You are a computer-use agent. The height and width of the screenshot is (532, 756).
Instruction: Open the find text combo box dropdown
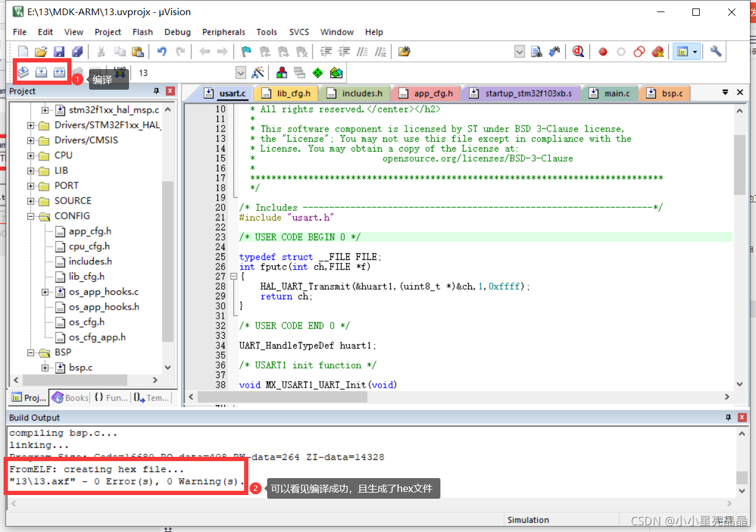coord(519,52)
